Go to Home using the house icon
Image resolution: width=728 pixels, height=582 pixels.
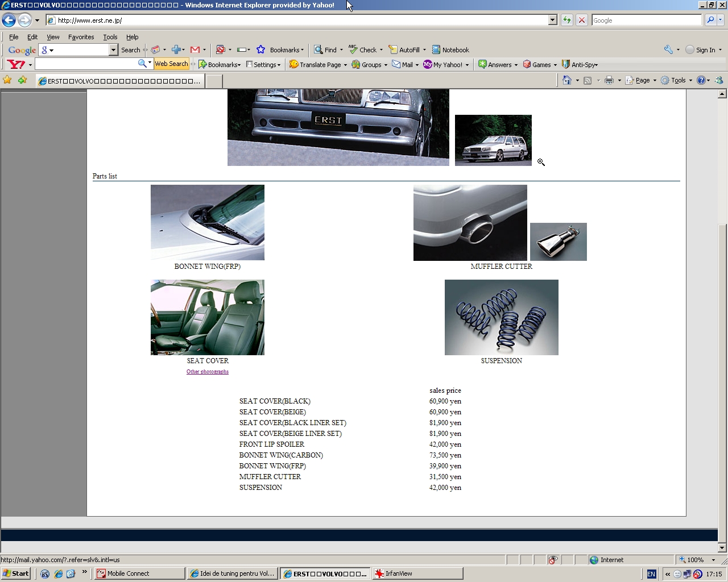tap(567, 80)
